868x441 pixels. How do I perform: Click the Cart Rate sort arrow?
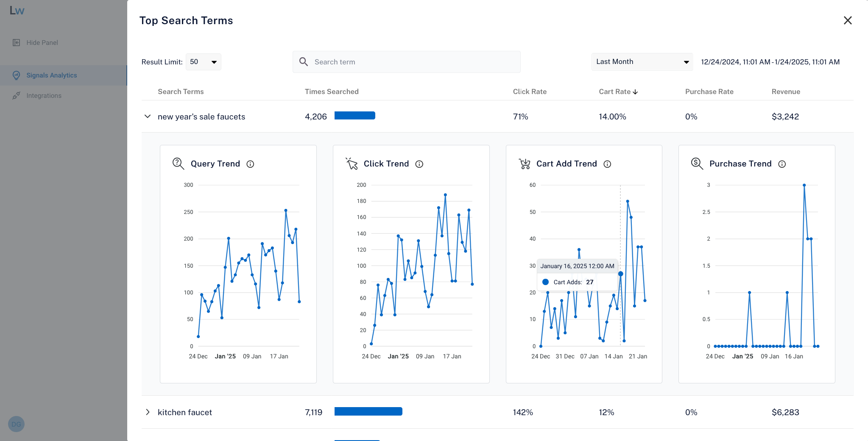click(635, 92)
